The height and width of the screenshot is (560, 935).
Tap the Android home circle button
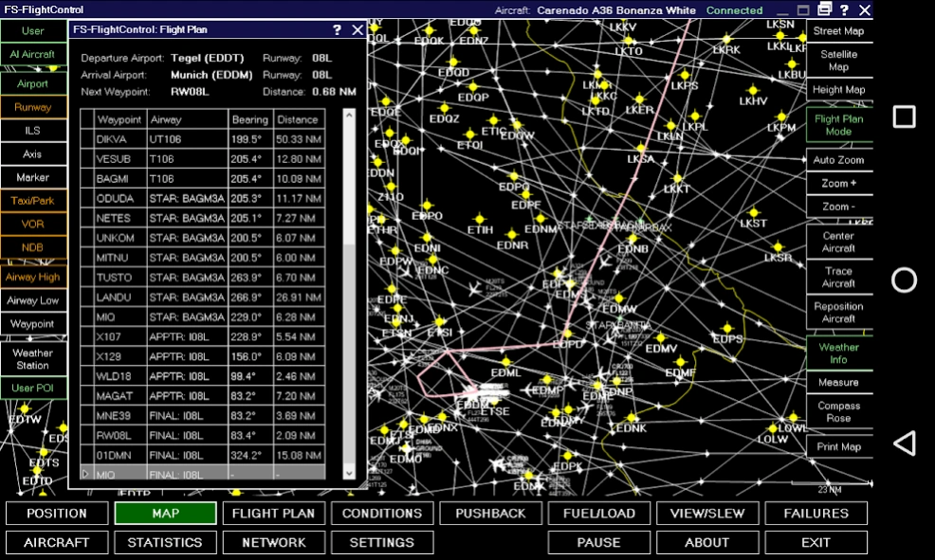(905, 280)
